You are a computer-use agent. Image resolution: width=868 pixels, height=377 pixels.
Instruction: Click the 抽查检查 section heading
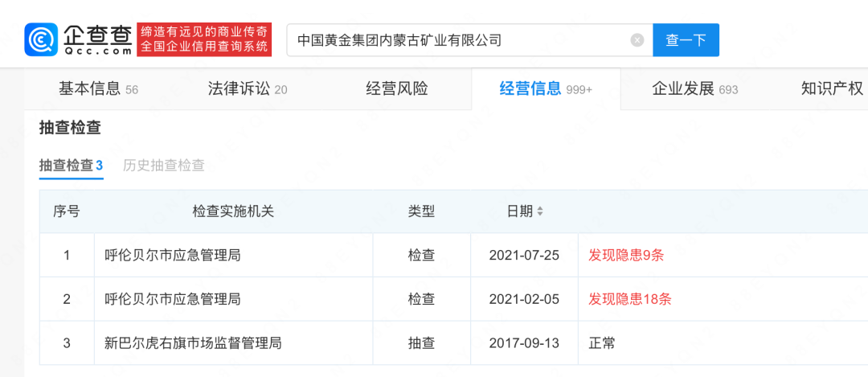pyautogui.click(x=70, y=128)
